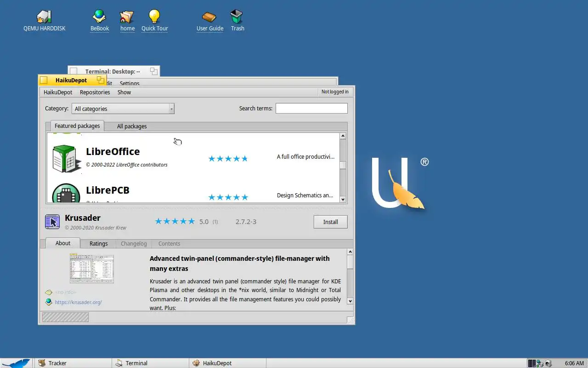Image resolution: width=588 pixels, height=368 pixels.
Task: Click the ProcessController CPU bars tray icon
Action: coord(531,363)
